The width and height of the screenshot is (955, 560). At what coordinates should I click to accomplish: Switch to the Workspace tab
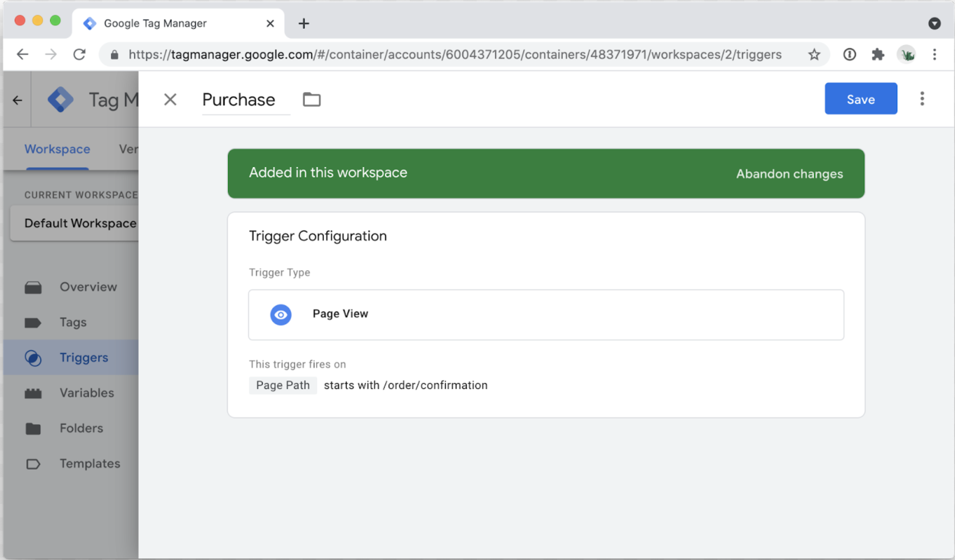(x=57, y=149)
